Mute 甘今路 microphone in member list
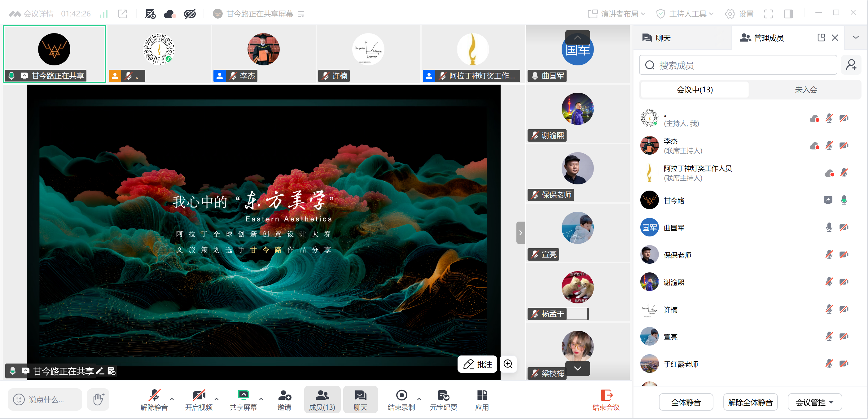 tap(844, 200)
